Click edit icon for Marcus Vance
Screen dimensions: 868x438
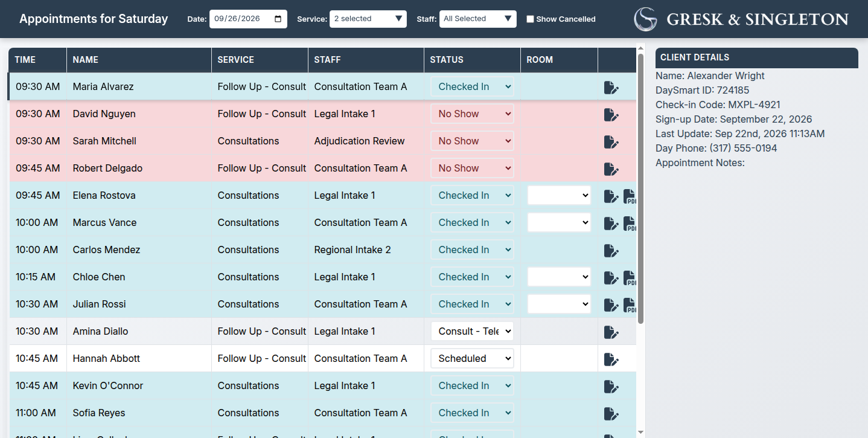(611, 223)
